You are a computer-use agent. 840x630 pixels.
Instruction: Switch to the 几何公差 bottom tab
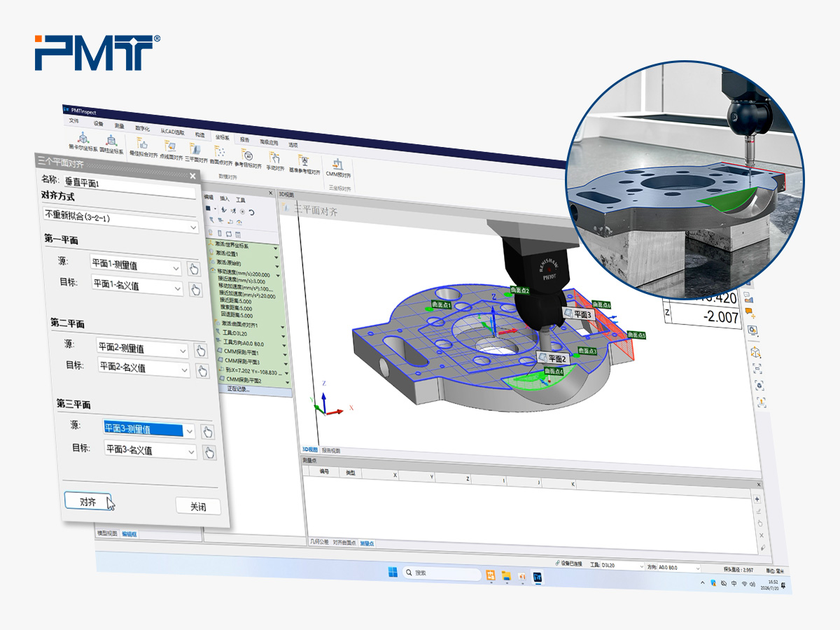click(x=319, y=542)
